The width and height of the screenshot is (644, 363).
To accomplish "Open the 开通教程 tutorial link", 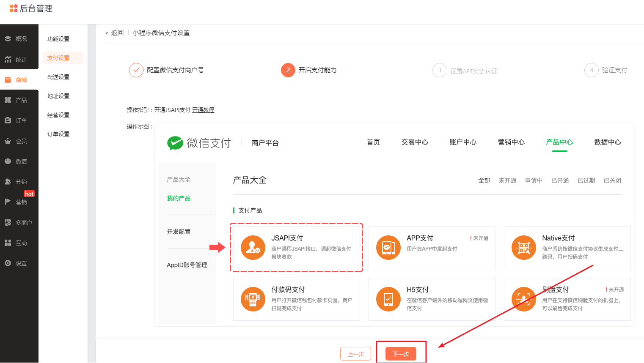I will coord(203,110).
